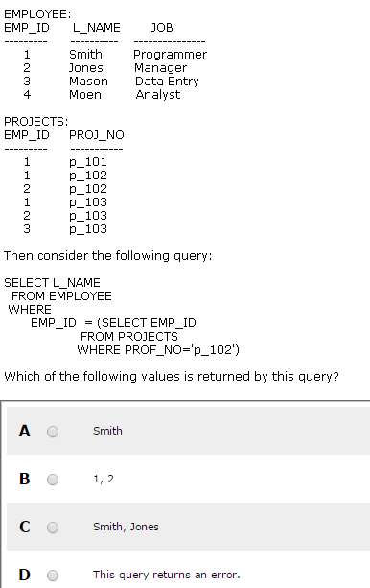Click the bold letter D label
Viewport: 370px width, 588px height.
click(25, 575)
